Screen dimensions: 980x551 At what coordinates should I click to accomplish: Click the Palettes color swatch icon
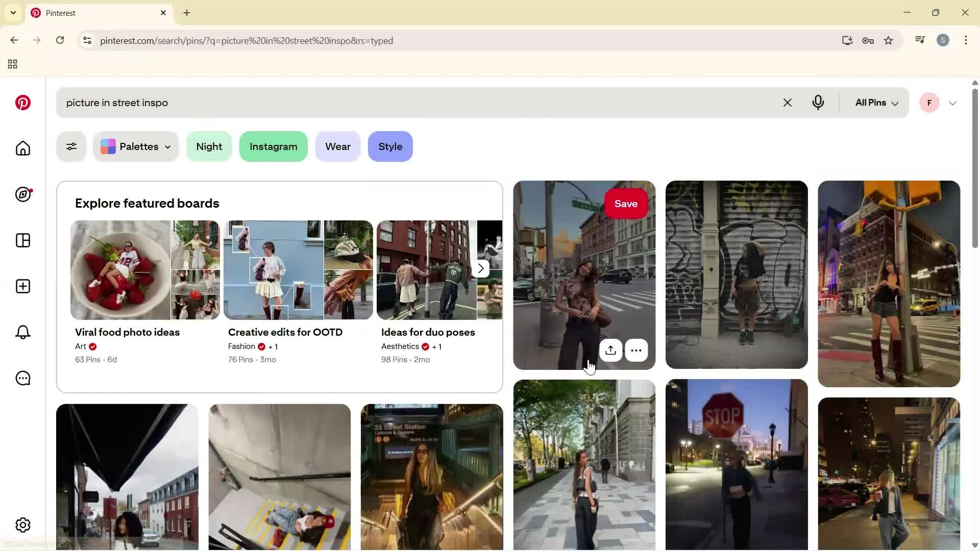coord(107,146)
